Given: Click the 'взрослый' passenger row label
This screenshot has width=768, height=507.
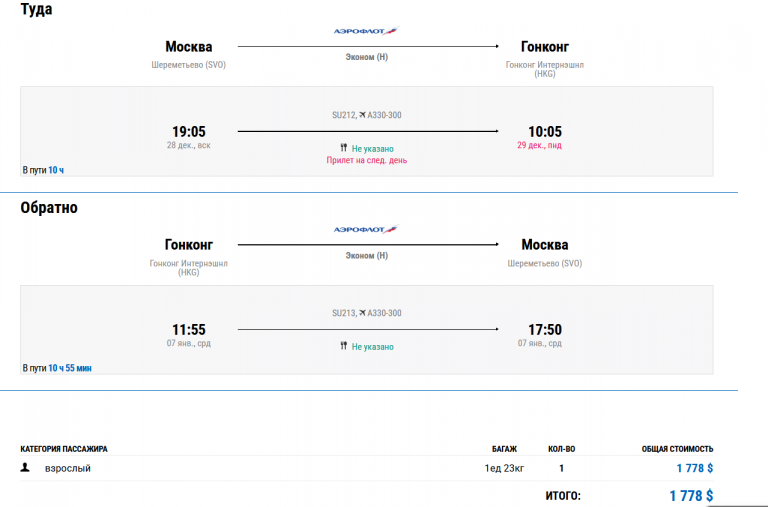Looking at the screenshot, I should click(68, 468).
